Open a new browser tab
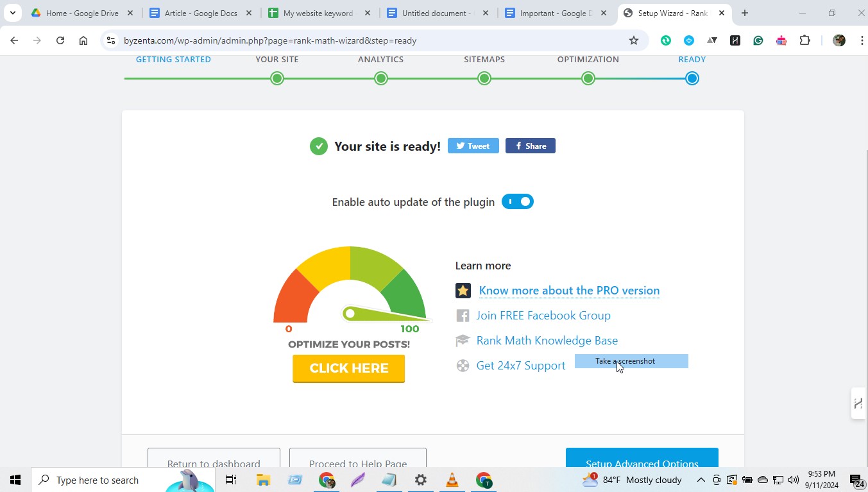The height and width of the screenshot is (492, 868). pyautogui.click(x=745, y=13)
